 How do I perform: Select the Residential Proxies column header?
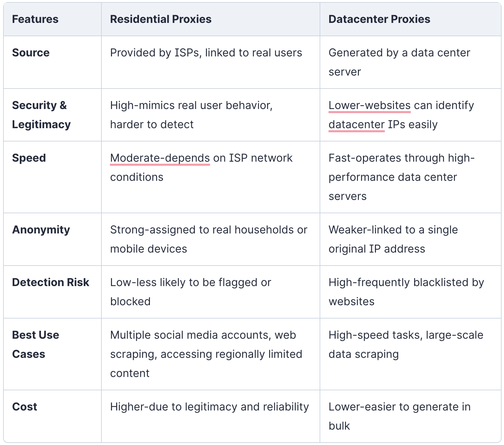coord(161,19)
